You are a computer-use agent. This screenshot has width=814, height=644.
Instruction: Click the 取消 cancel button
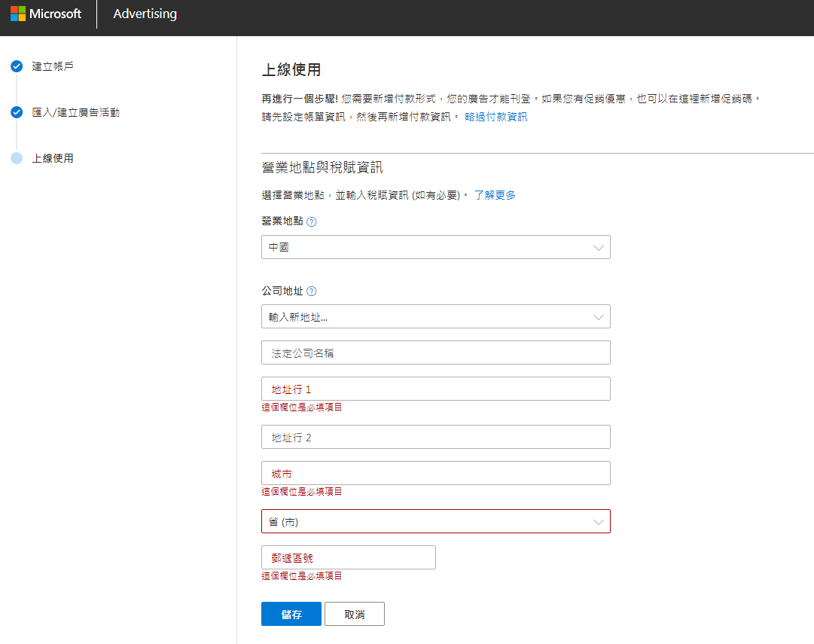click(354, 614)
